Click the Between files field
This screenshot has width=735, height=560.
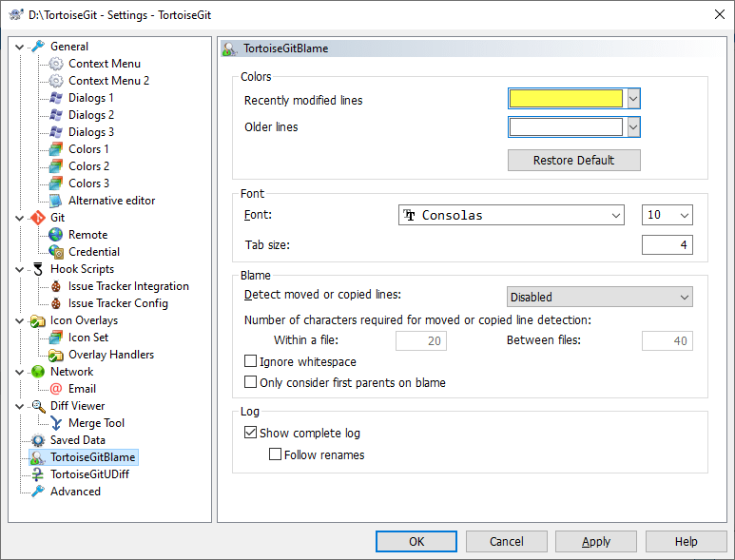[667, 340]
